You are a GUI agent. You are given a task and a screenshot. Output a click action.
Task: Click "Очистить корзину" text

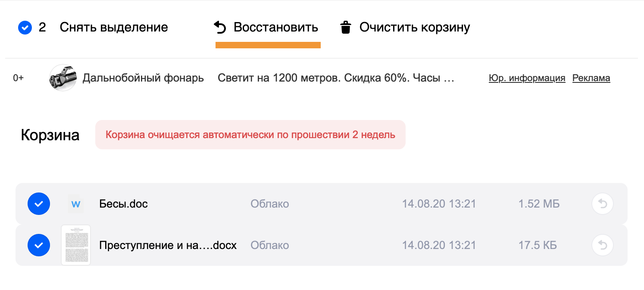(415, 28)
